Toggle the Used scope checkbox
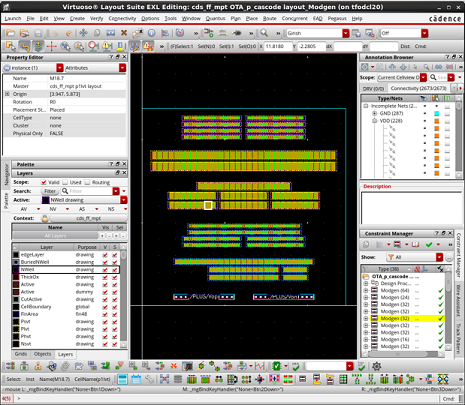The image size is (465, 405). coord(65,182)
